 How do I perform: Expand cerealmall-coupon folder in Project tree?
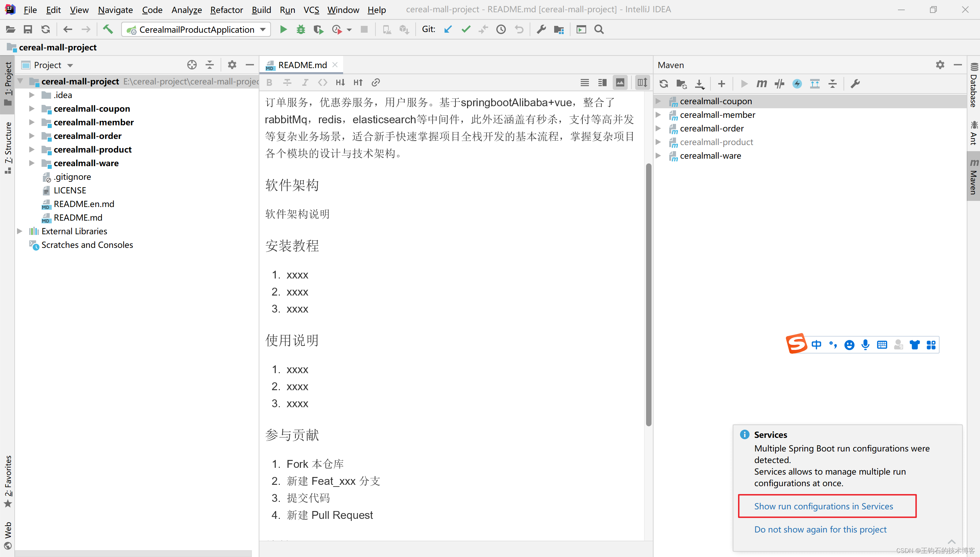[x=32, y=109]
